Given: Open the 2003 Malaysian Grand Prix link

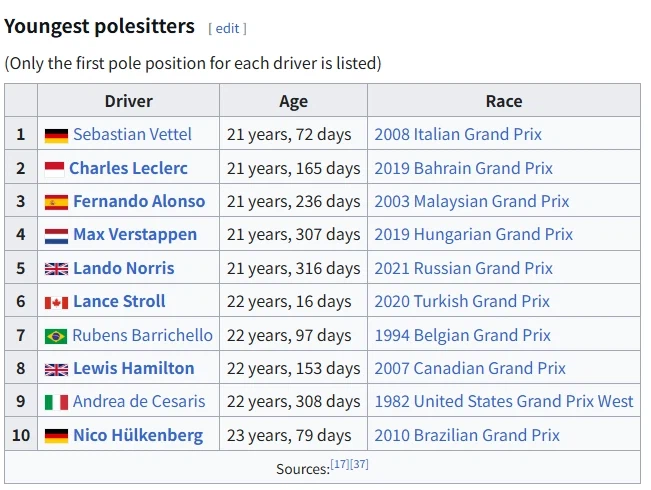Looking at the screenshot, I should coord(471,201).
